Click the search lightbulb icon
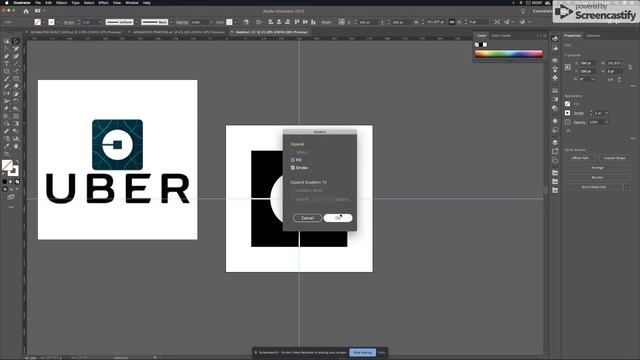Image resolution: width=640 pixels, height=360 pixels. pyautogui.click(x=523, y=11)
